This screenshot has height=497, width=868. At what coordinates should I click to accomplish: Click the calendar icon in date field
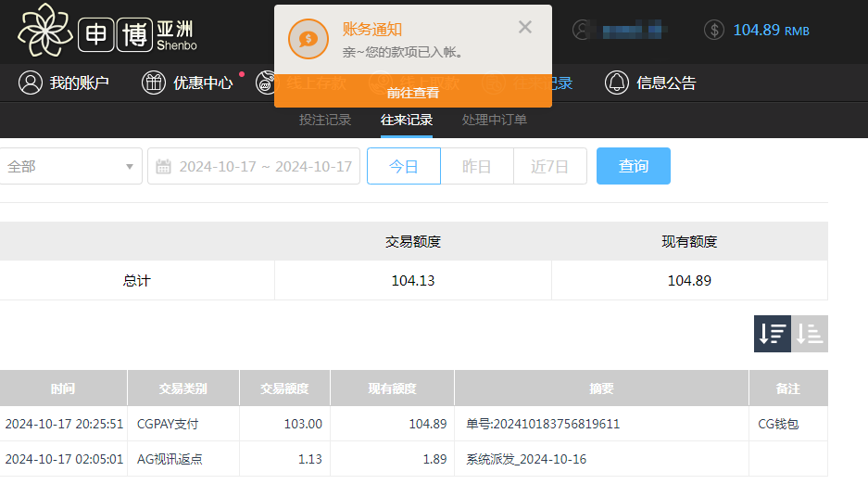(x=164, y=167)
